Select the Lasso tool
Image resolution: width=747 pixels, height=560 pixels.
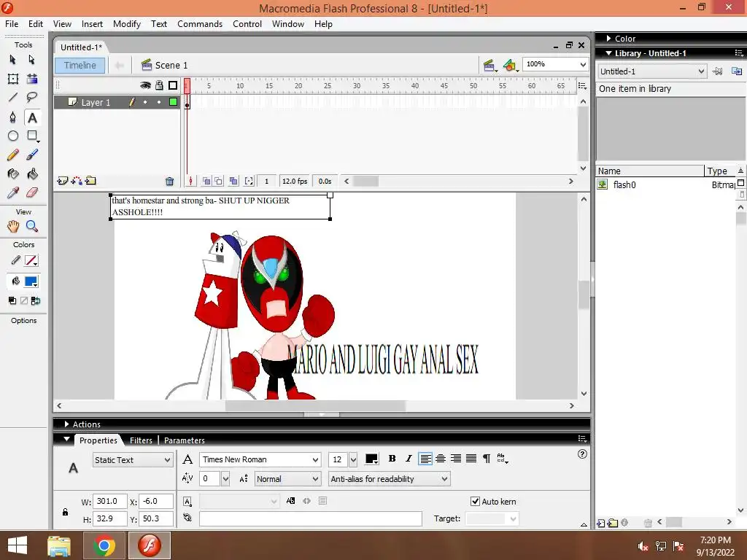point(32,98)
